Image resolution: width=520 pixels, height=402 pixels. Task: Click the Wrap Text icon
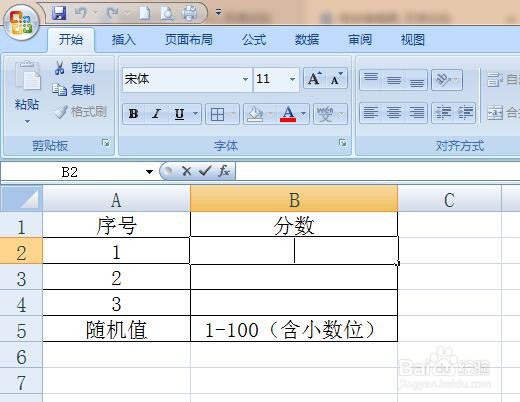[x=495, y=80]
